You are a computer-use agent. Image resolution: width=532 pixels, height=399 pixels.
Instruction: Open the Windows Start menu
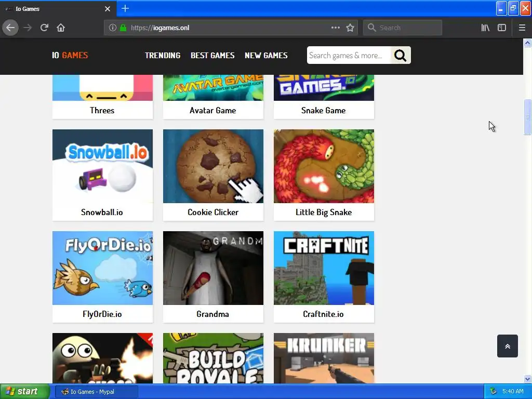pyautogui.click(x=24, y=392)
